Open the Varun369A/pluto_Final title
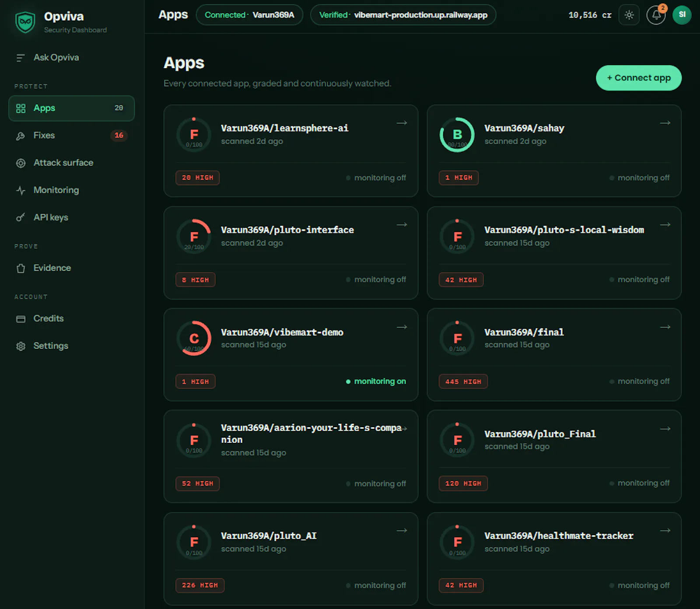The width and height of the screenshot is (700, 609). [540, 434]
